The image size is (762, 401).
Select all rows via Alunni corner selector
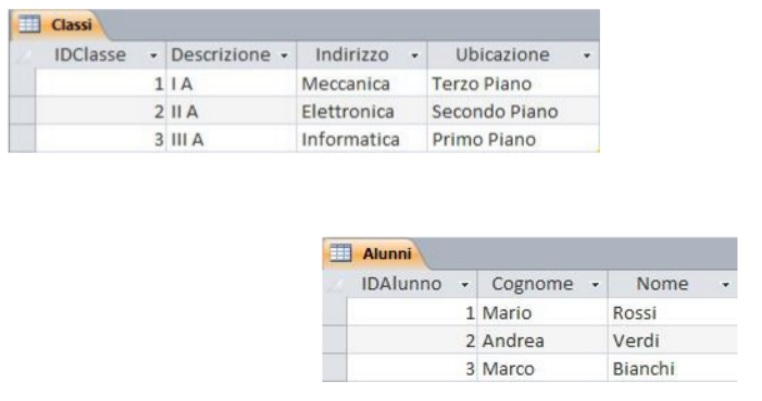[335, 284]
